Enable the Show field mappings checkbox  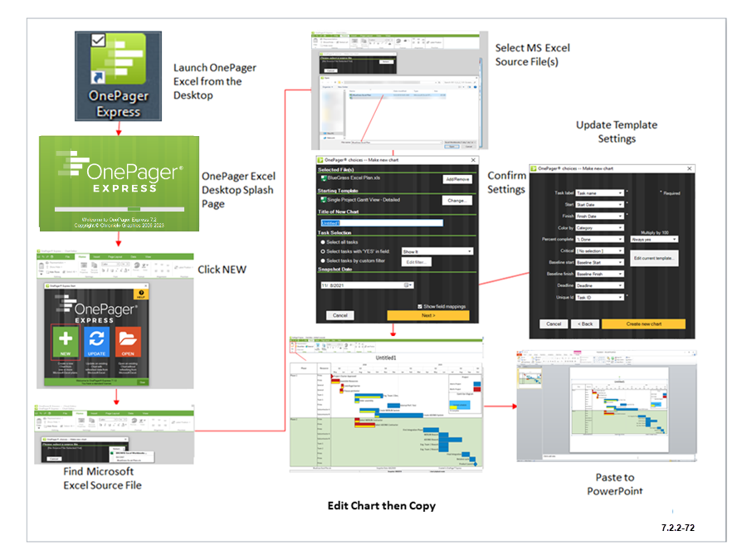click(420, 306)
